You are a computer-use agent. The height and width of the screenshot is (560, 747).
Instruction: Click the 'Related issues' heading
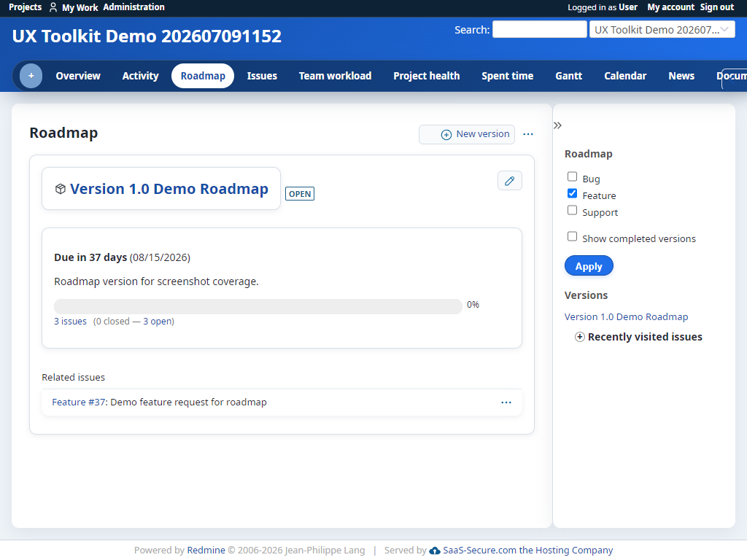(74, 378)
